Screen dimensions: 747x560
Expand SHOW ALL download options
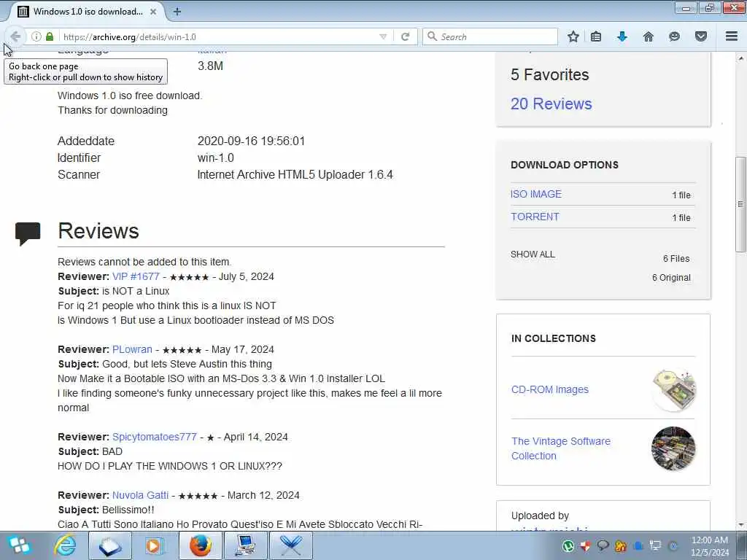(533, 254)
